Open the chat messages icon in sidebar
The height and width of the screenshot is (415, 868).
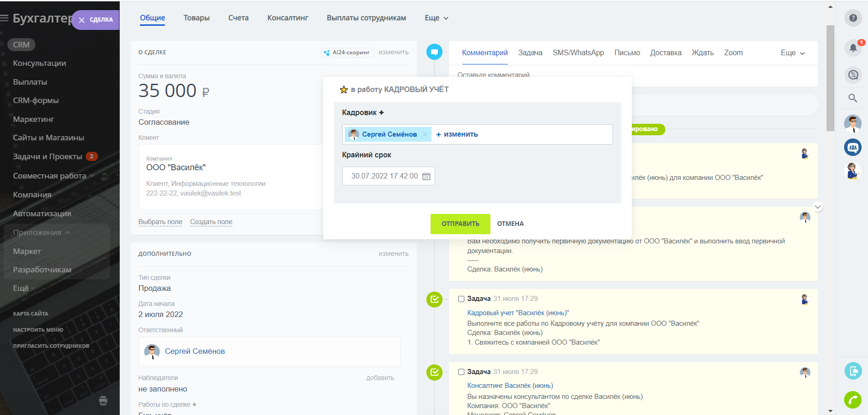click(853, 75)
